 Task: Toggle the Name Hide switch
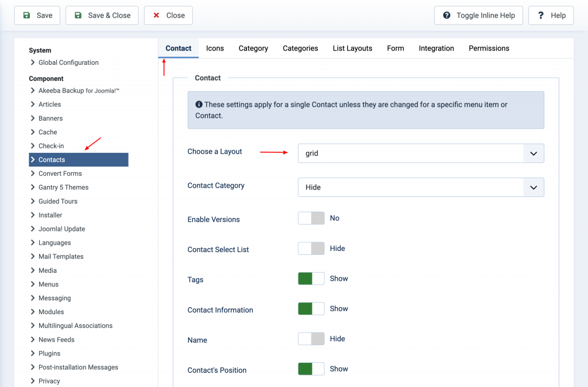pyautogui.click(x=311, y=339)
